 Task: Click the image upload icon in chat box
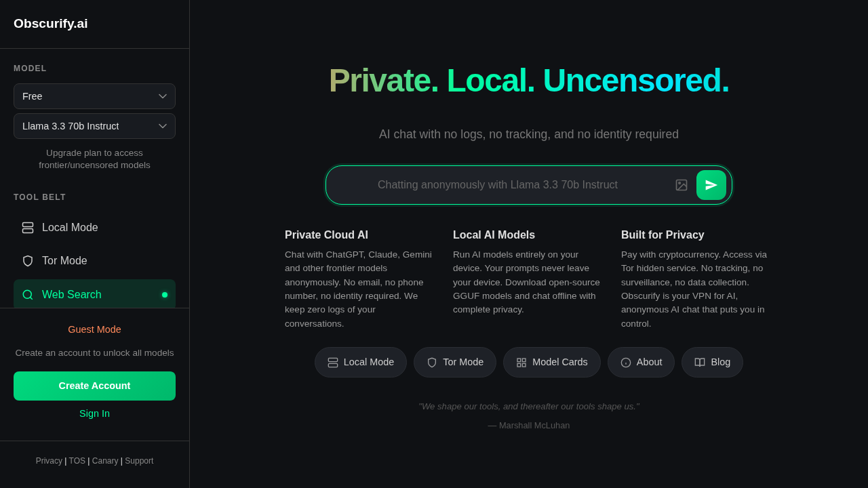(x=682, y=185)
